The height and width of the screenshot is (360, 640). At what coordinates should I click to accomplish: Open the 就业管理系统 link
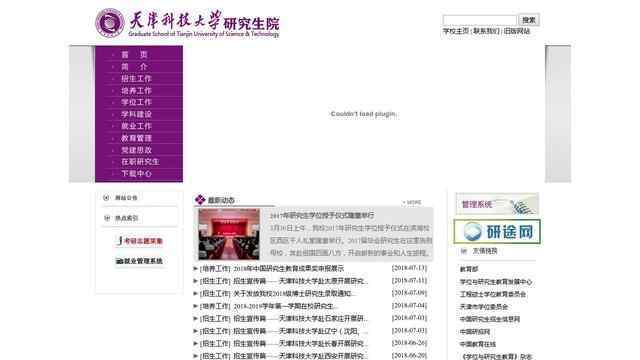140,261
